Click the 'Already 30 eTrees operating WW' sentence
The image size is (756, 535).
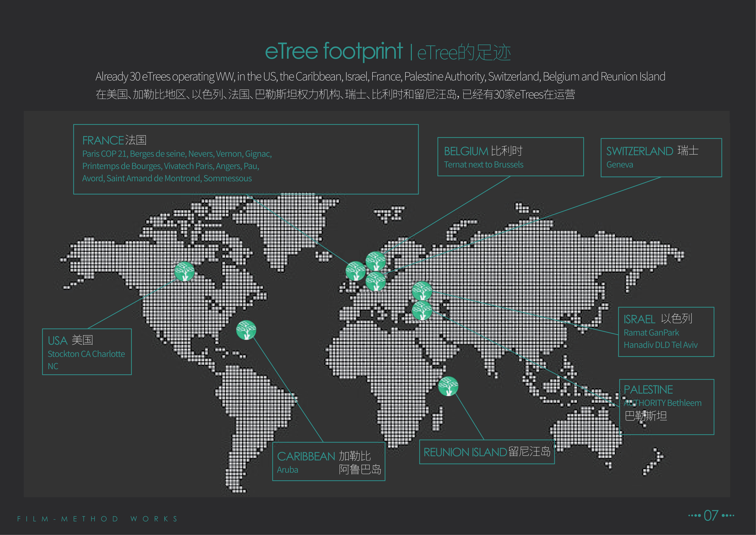point(380,76)
